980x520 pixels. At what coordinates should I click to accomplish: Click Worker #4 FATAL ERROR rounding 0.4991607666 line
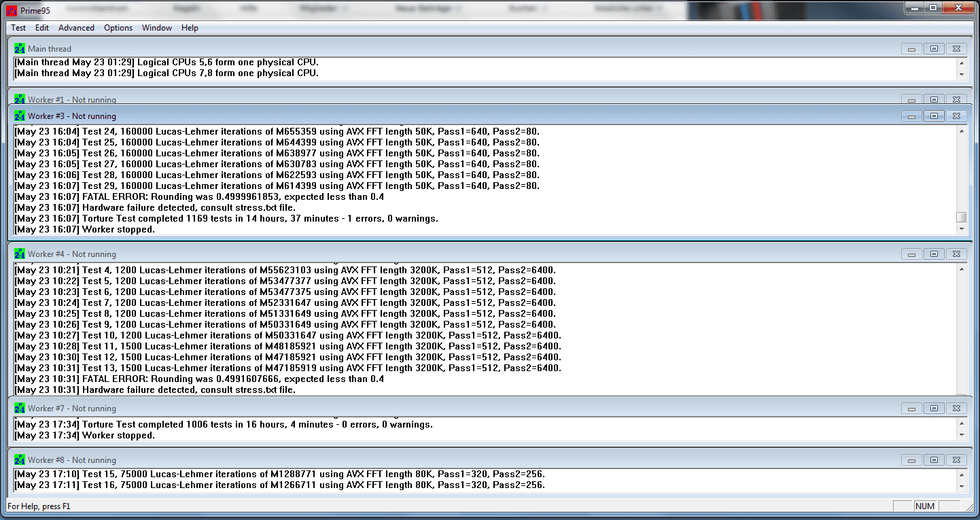pyautogui.click(x=199, y=379)
